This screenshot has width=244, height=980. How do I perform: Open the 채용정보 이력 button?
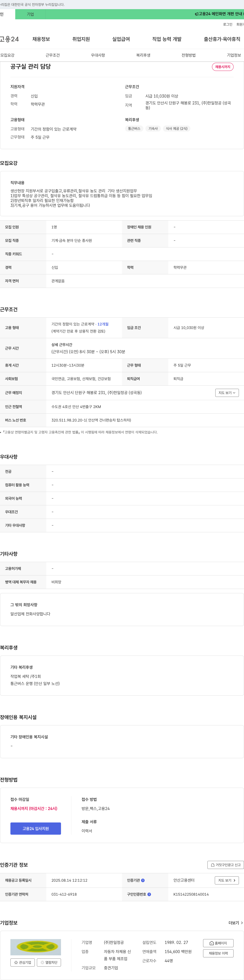218,953
